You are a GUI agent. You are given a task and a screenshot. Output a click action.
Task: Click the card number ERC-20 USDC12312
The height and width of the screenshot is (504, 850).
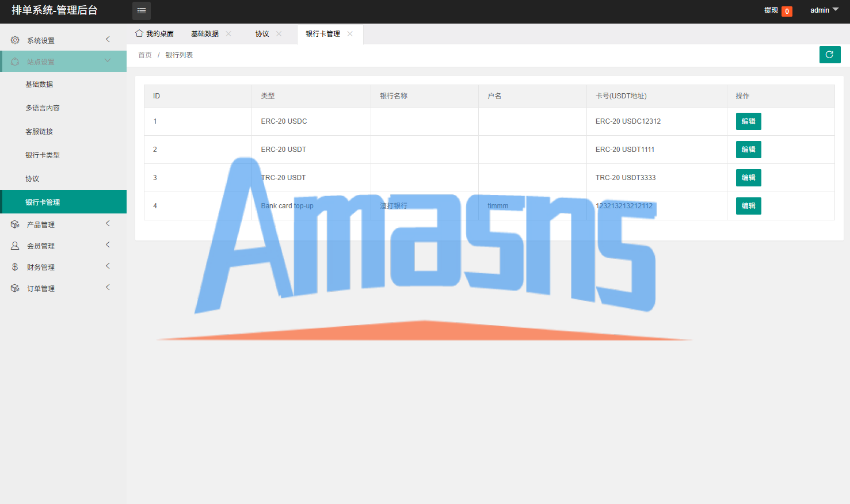(x=628, y=121)
